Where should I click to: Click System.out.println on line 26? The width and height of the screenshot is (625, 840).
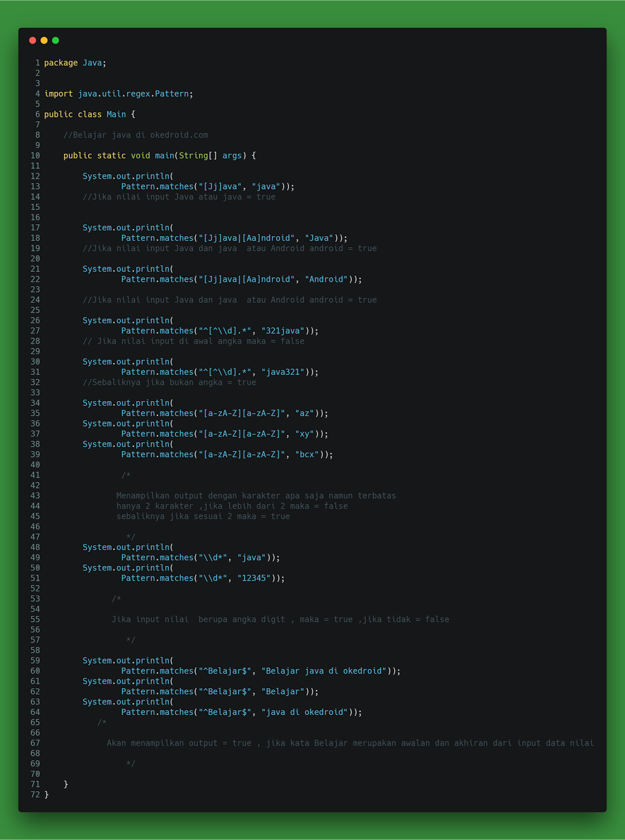pos(128,321)
